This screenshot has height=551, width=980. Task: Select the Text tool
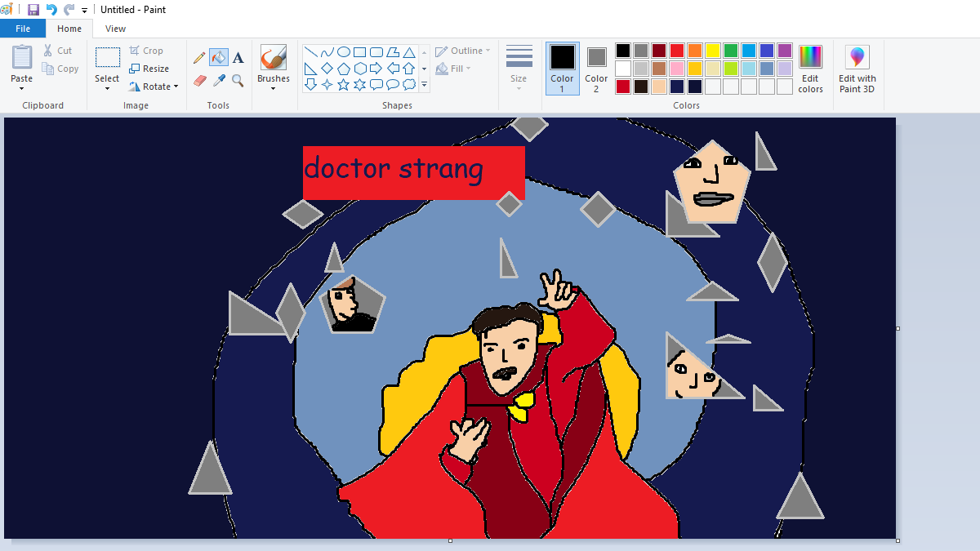click(238, 58)
